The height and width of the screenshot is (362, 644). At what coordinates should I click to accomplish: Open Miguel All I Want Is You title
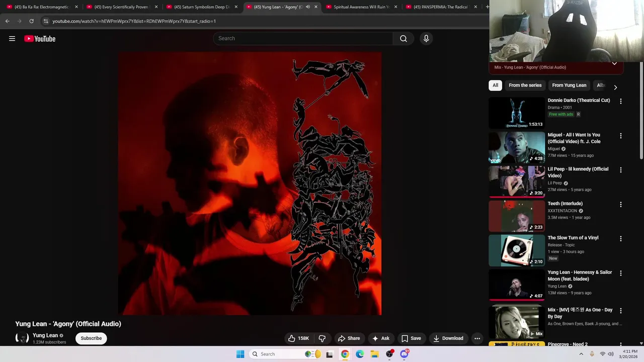tap(574, 138)
